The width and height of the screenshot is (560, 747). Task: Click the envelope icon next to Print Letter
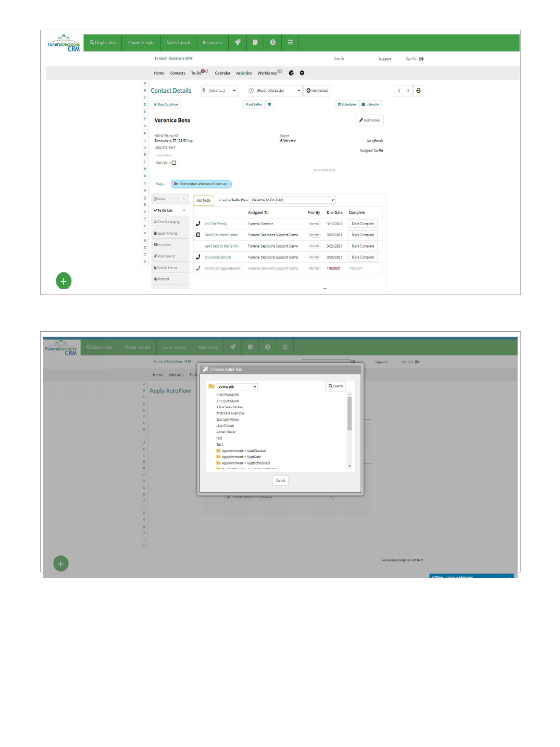(x=269, y=104)
